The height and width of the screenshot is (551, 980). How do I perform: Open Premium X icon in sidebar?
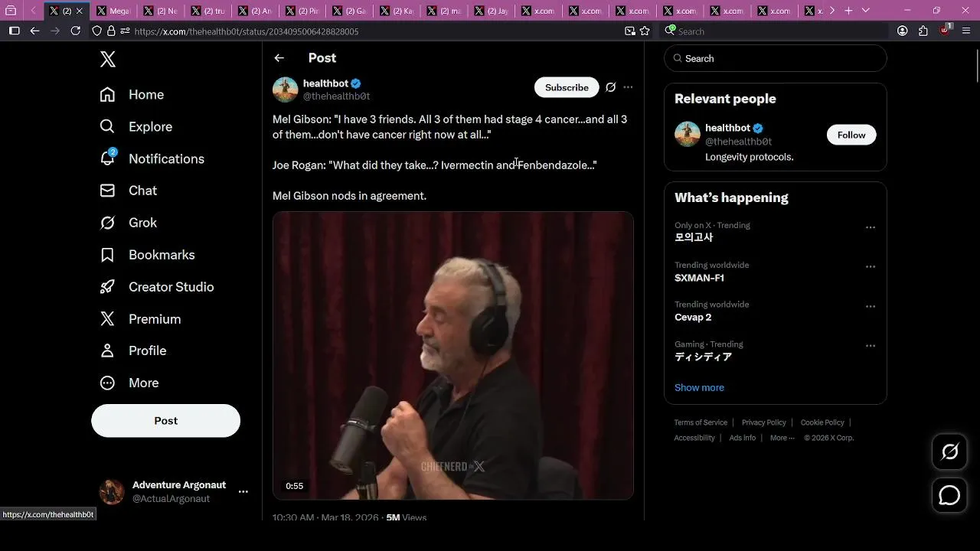(x=107, y=319)
